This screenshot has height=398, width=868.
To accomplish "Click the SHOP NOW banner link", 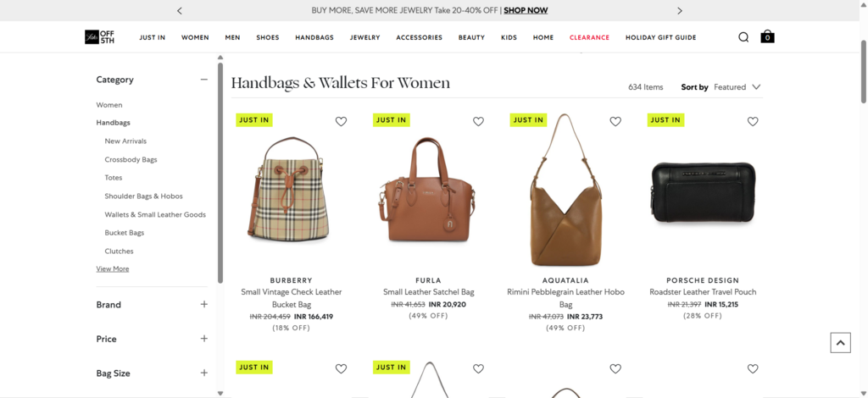I will [x=526, y=10].
